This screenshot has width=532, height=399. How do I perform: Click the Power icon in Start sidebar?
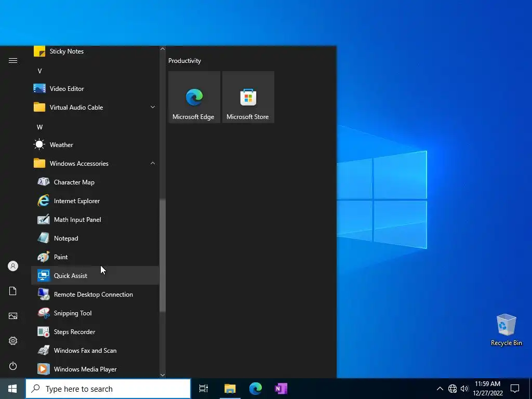tap(13, 366)
